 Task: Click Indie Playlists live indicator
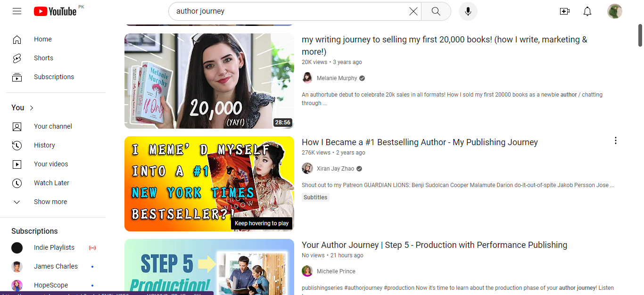click(92, 247)
